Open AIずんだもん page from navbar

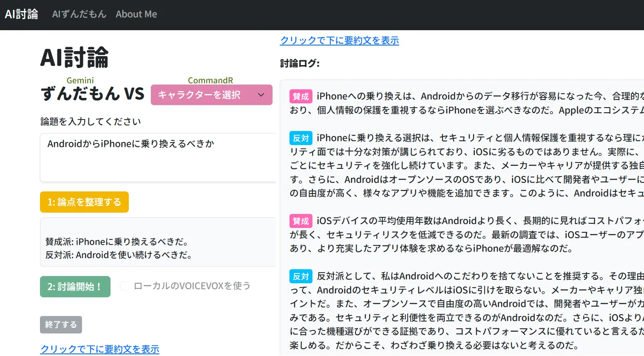tap(79, 14)
